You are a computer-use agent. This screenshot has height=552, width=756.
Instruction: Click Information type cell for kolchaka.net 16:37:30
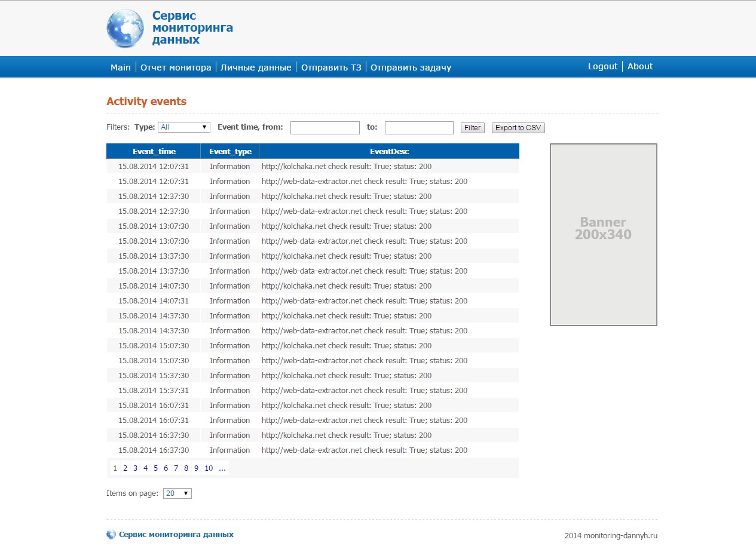click(x=230, y=436)
